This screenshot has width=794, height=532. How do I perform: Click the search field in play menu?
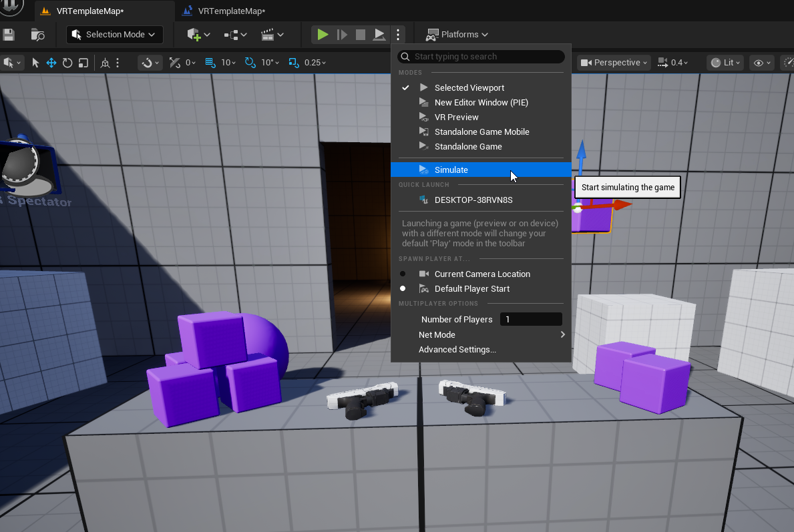(x=481, y=57)
